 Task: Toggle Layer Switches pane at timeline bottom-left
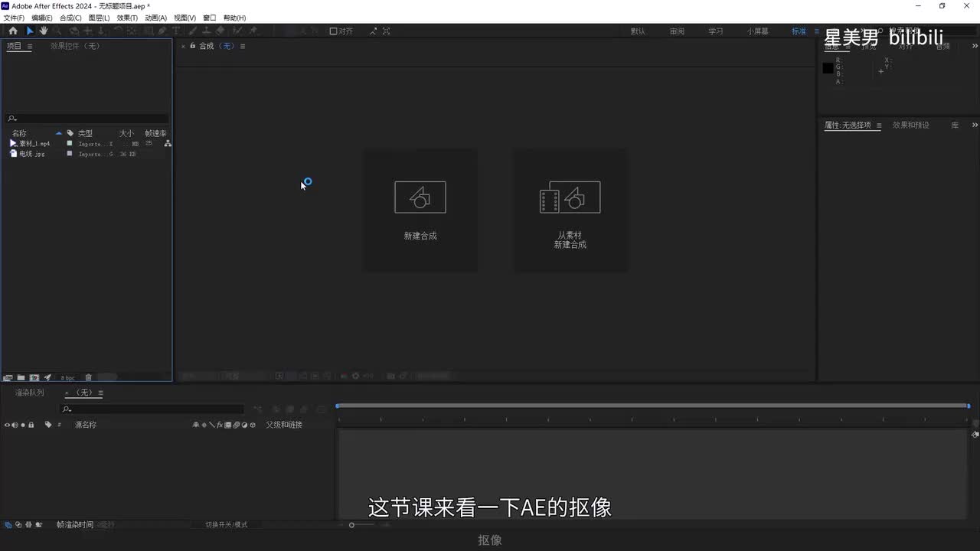coord(8,525)
